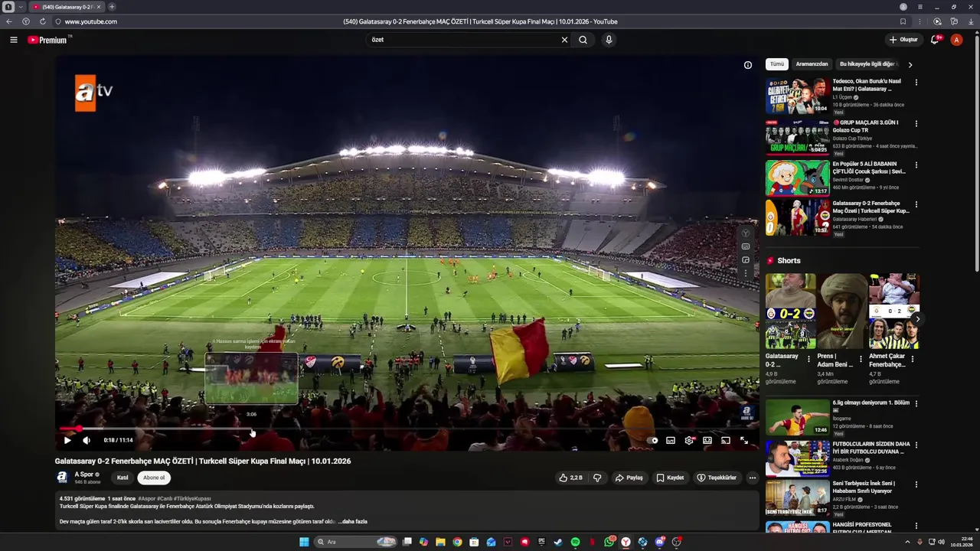This screenshot has width=980, height=551.
Task: Open options for Ali Babanın Çiftliği video
Action: coord(916,165)
